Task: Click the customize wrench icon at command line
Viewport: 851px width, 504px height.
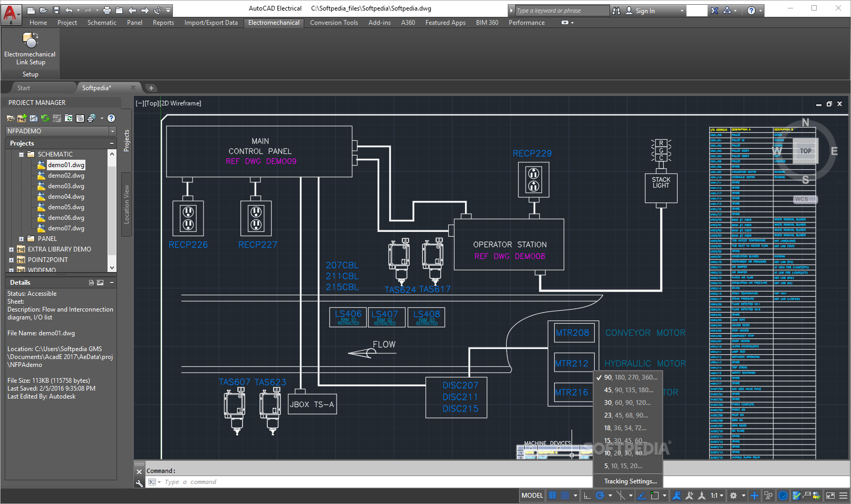Action: (140, 482)
